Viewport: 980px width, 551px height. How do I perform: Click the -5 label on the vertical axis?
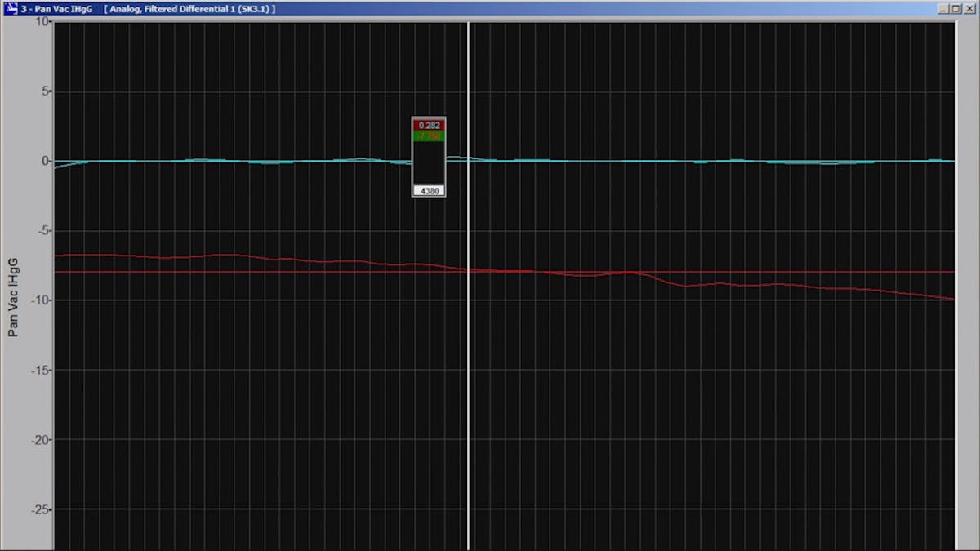pyautogui.click(x=42, y=231)
